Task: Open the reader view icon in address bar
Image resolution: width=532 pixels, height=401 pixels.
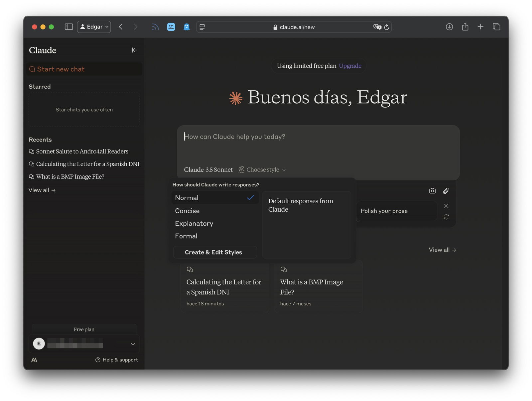Action: 202,27
